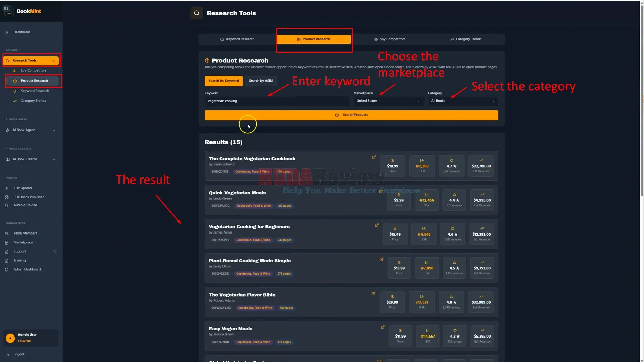644x362 pixels.
Task: Switch to Keyword Research tab
Action: coord(237,39)
